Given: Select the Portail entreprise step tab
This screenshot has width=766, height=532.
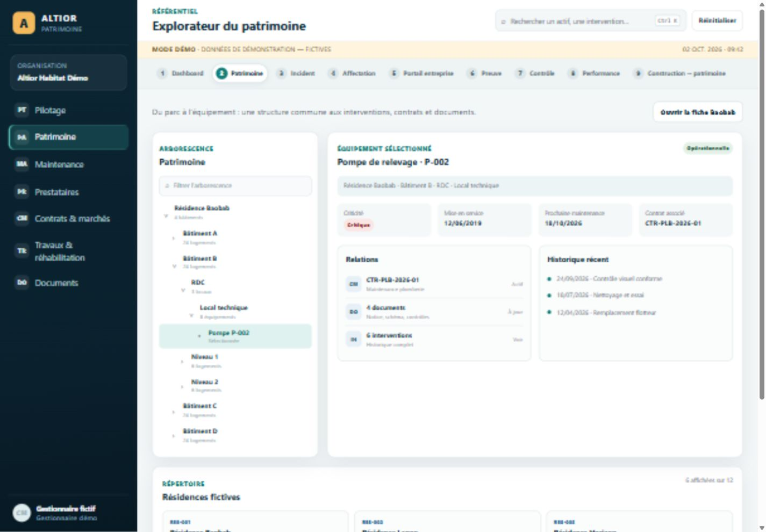Looking at the screenshot, I should click(422, 73).
